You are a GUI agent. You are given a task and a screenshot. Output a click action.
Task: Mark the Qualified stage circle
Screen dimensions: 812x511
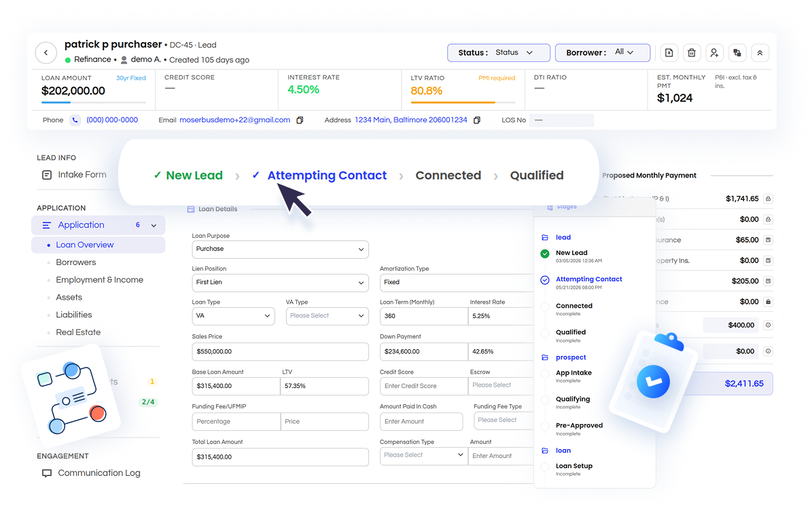(x=545, y=333)
